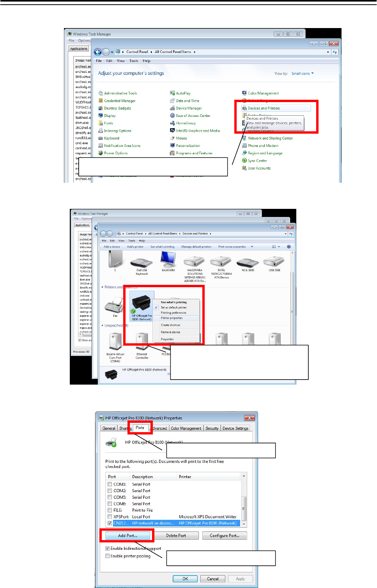This screenshot has width=377, height=588.
Task: Collapse the Printers and Faxes group
Action: pyautogui.click(x=103, y=287)
